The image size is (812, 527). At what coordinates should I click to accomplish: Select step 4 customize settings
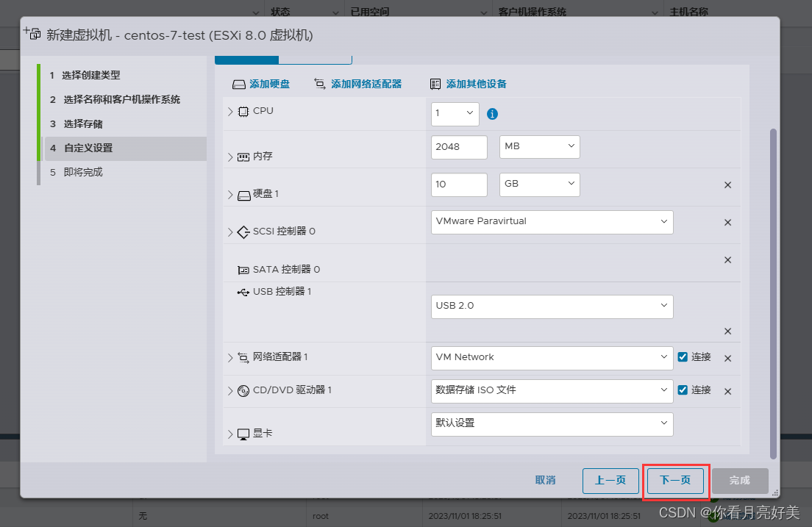click(x=124, y=148)
